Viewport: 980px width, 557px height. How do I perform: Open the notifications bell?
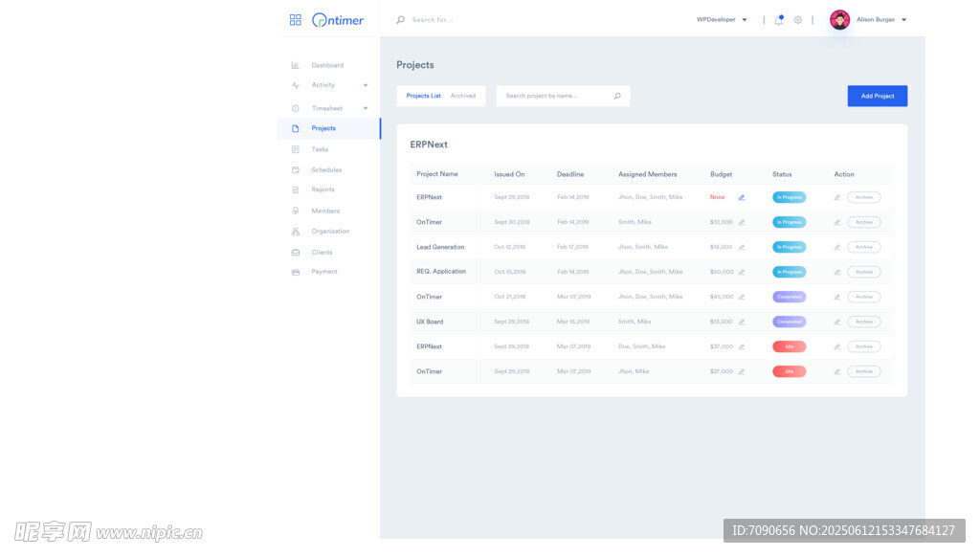779,20
